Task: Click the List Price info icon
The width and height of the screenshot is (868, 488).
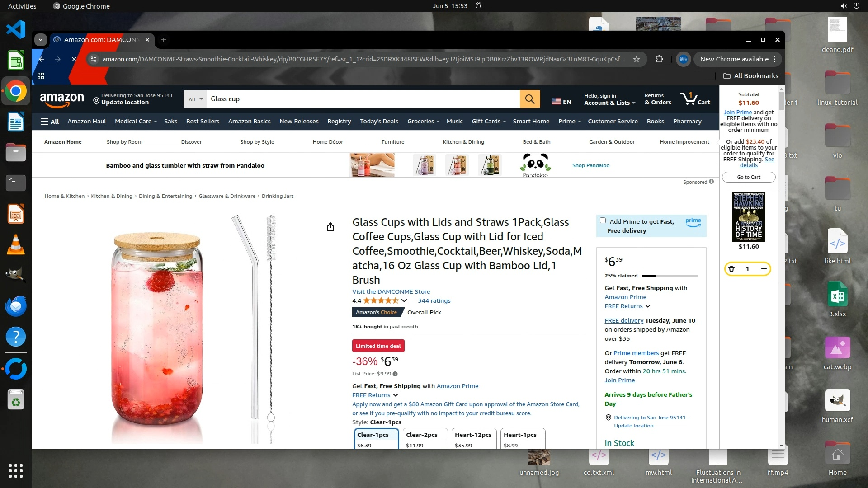Action: tap(395, 374)
